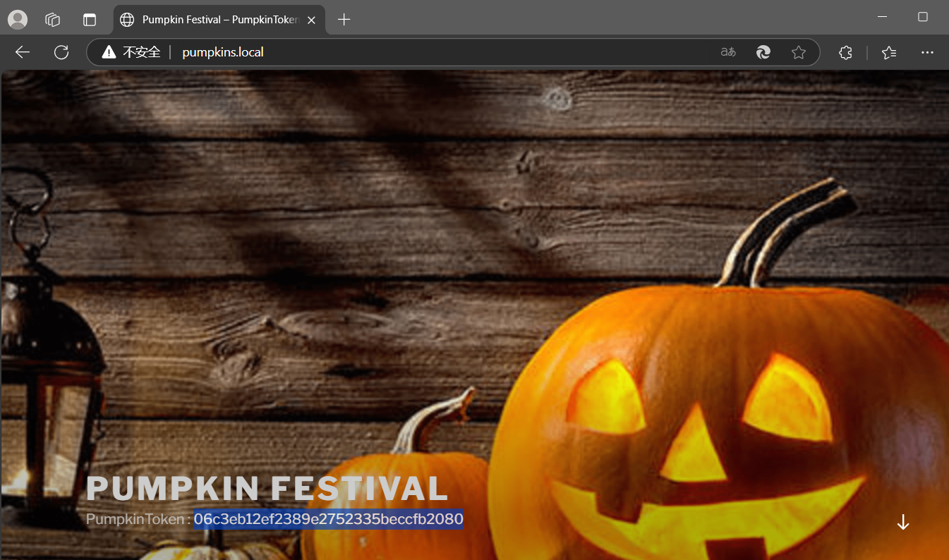
Task: Open a new tab with plus icon
Action: click(x=344, y=20)
